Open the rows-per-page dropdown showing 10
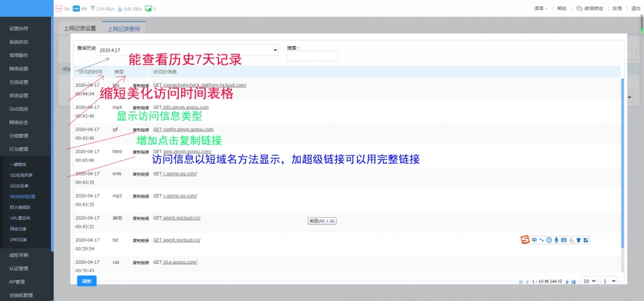This screenshot has height=301, width=644. (x=589, y=281)
